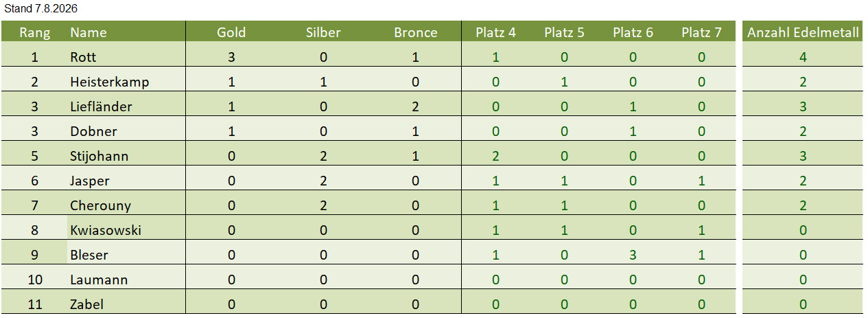This screenshot has height=318, width=868.
Task: Click the name cell Rott
Action: (x=126, y=57)
